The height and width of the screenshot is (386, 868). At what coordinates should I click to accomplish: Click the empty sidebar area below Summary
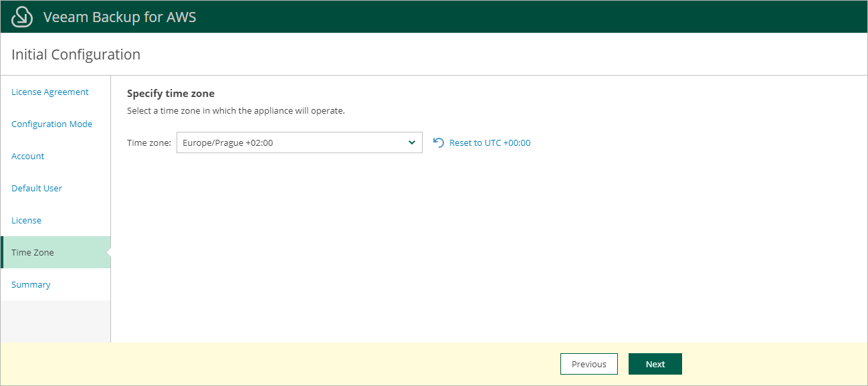coord(56,321)
